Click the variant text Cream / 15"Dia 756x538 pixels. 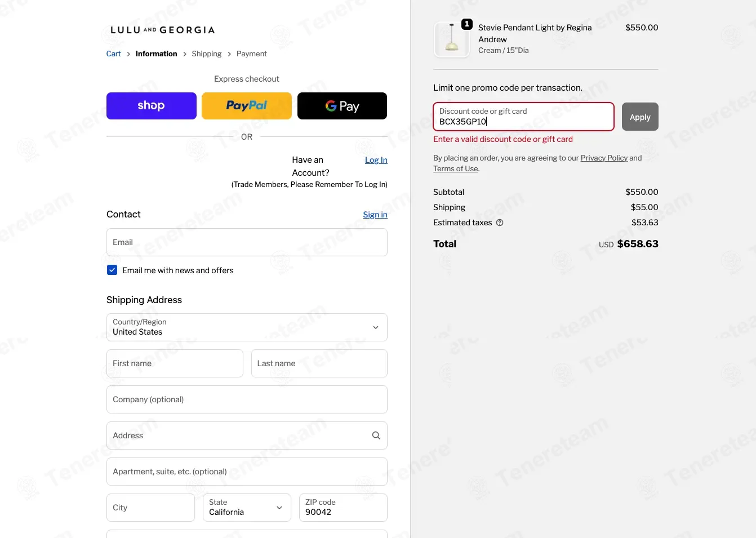coord(504,50)
